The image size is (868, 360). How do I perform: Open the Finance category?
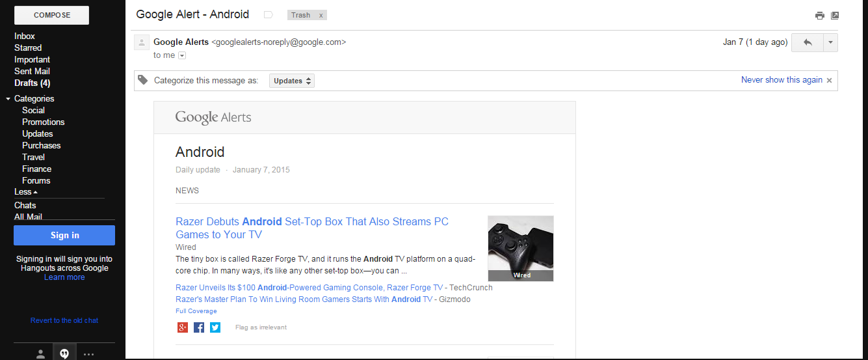pyautogui.click(x=36, y=169)
